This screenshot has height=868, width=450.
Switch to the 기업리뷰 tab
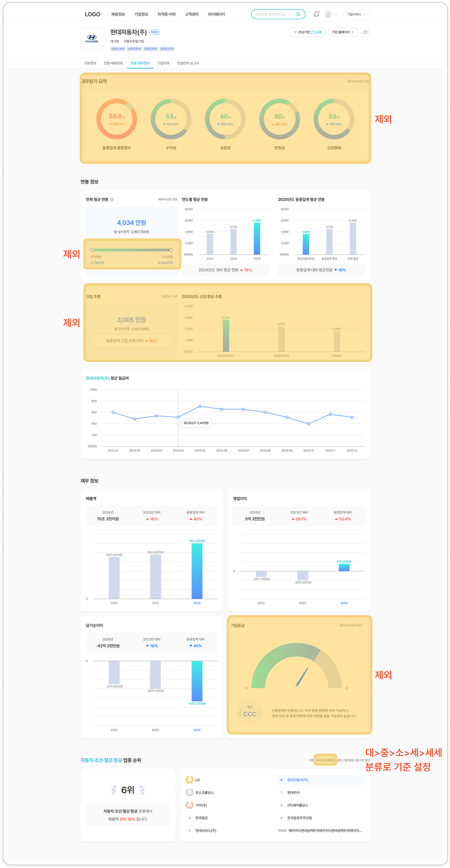163,63
